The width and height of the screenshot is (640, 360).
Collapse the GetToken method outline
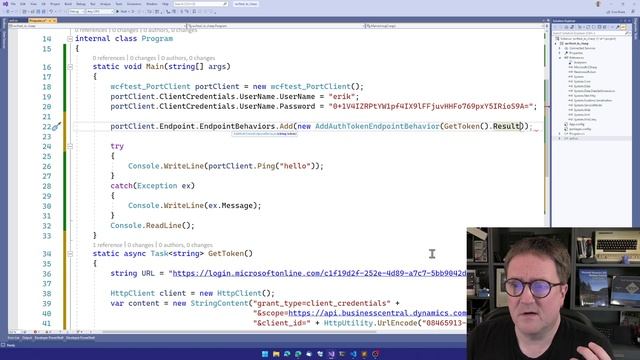70,253
